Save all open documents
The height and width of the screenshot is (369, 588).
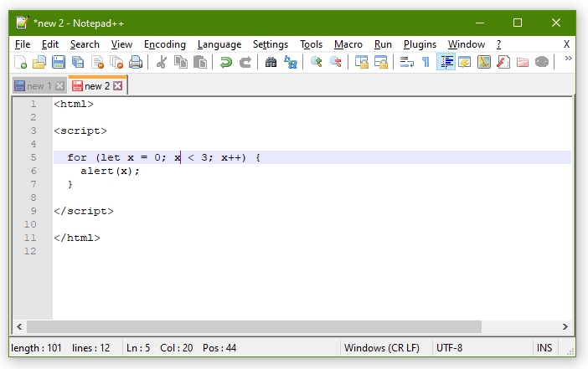click(x=78, y=62)
